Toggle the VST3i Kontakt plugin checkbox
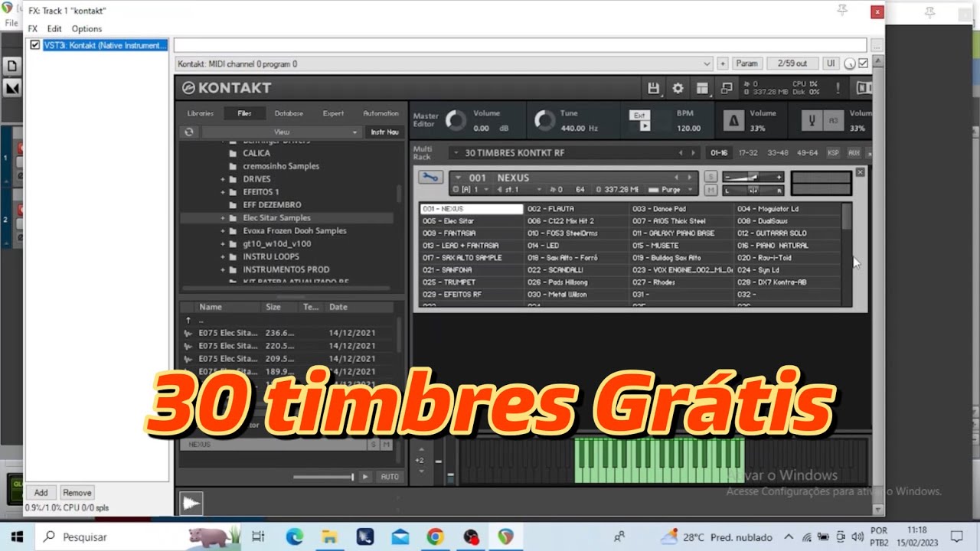 (34, 45)
